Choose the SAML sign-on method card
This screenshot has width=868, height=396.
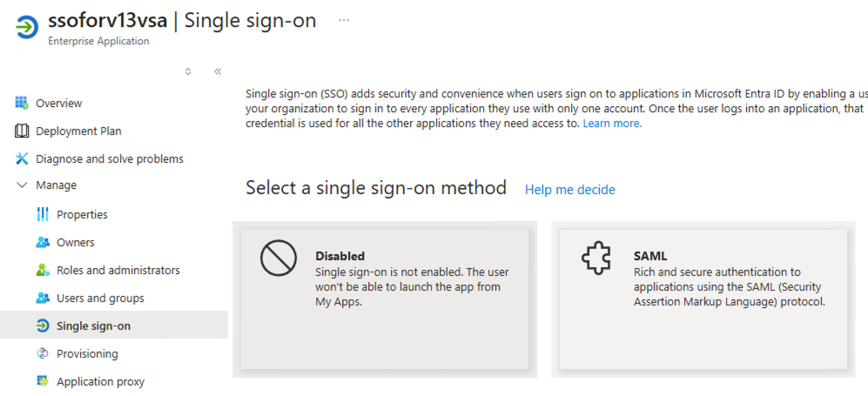click(703, 299)
